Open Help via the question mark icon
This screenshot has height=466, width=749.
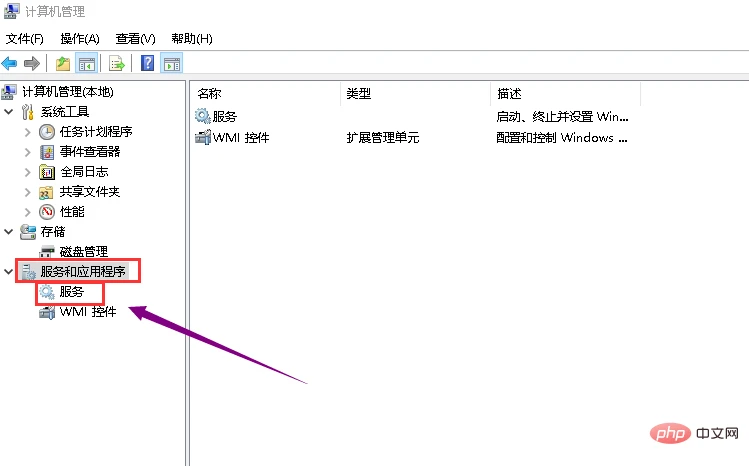147,64
